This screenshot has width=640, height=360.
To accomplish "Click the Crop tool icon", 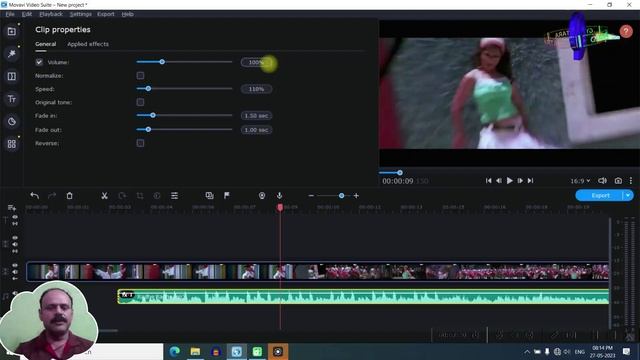I will pos(140,196).
